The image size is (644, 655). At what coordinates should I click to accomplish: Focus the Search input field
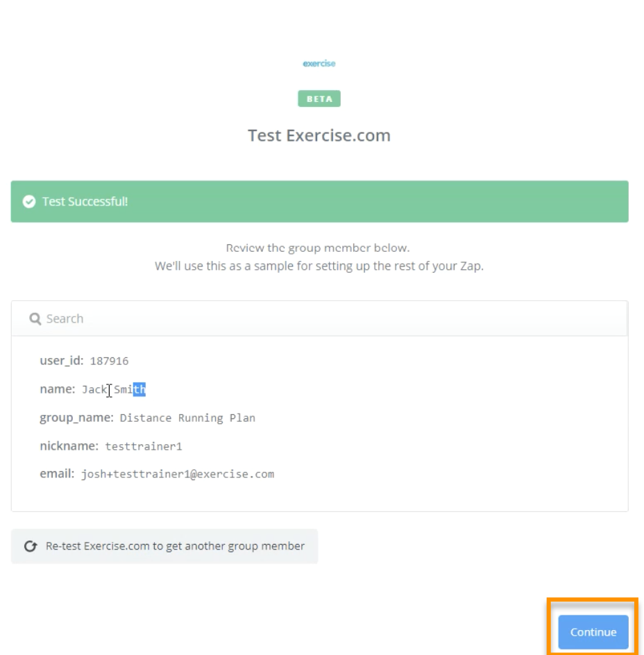tap(320, 318)
